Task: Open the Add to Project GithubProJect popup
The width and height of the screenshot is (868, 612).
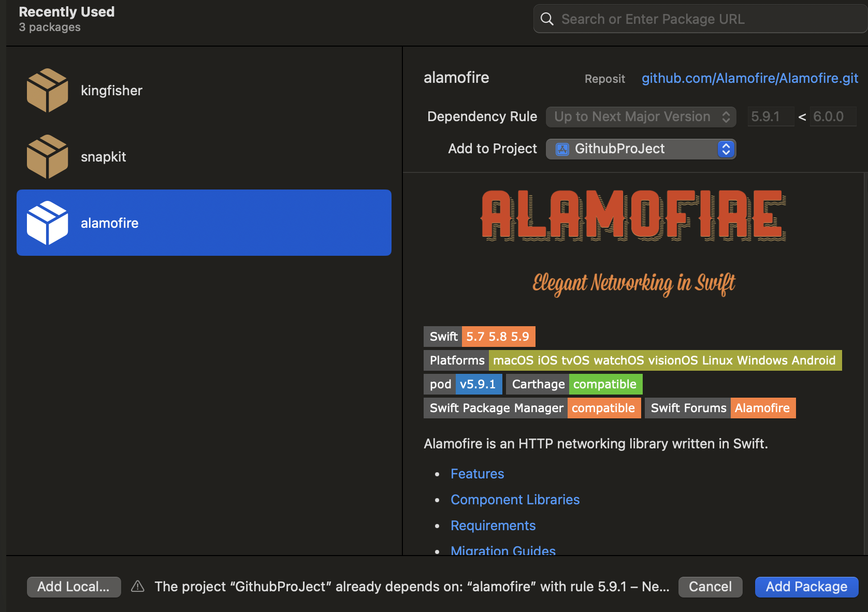Action: (x=641, y=149)
